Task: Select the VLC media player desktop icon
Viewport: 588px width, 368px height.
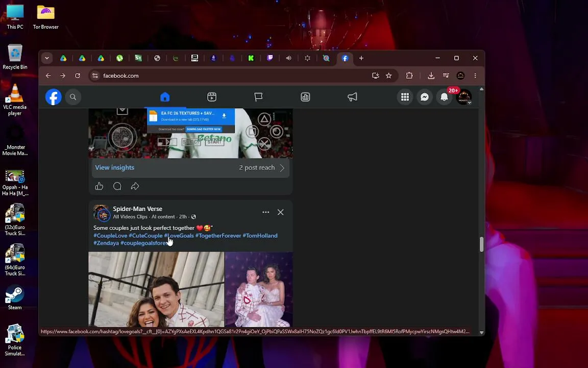Action: coord(15,100)
